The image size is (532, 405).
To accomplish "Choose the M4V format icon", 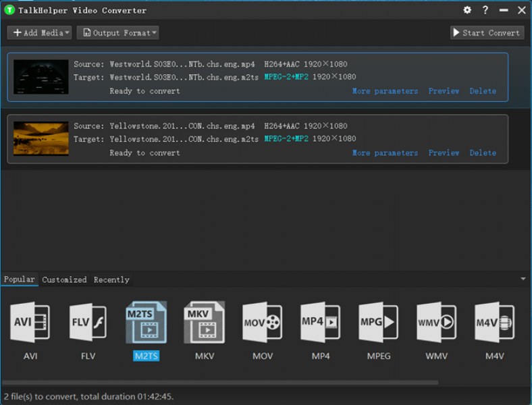I will [494, 323].
